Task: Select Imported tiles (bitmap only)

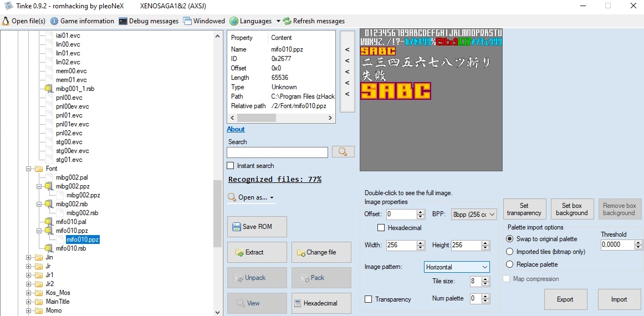Action: coord(510,252)
